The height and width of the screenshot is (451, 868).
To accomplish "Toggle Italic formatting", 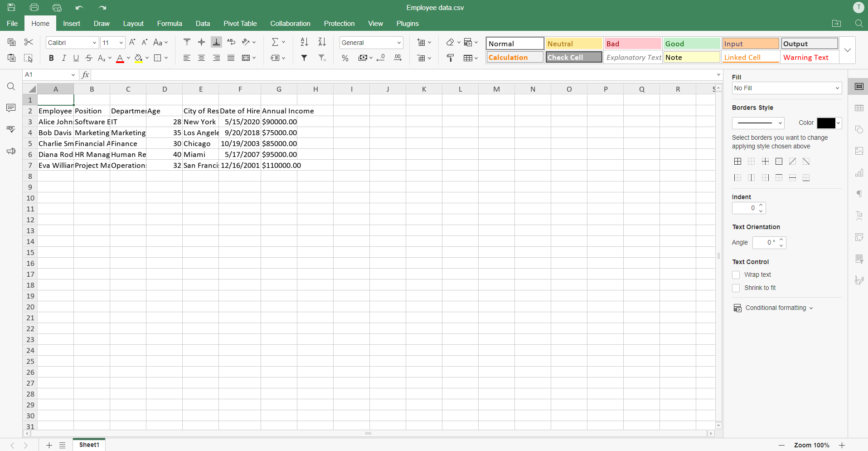I will pyautogui.click(x=64, y=58).
